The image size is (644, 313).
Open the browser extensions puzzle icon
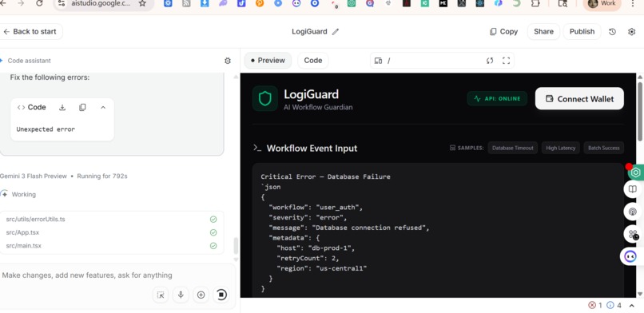point(535,4)
